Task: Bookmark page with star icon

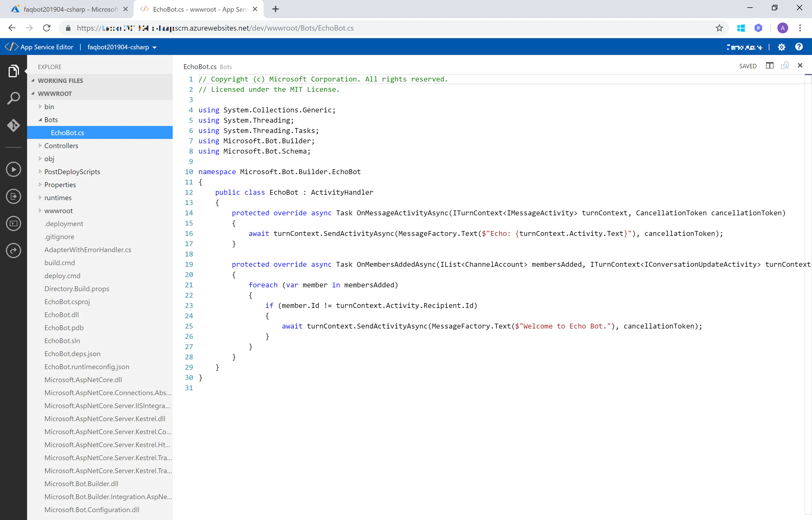Action: click(719, 28)
